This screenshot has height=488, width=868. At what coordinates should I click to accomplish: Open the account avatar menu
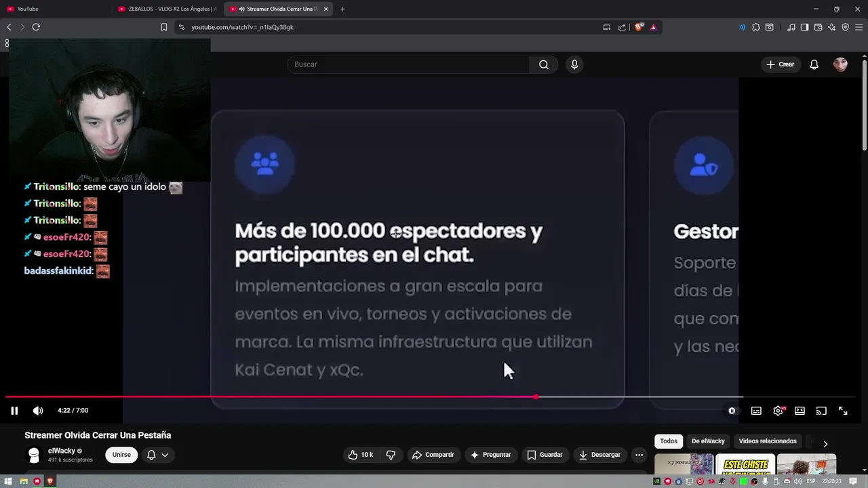pos(840,64)
